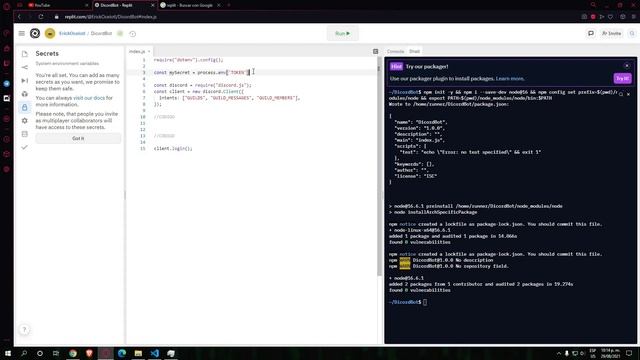Screen dimensions: 640x360
Task: Open the Files panel in the sidebar
Action: 24,54
